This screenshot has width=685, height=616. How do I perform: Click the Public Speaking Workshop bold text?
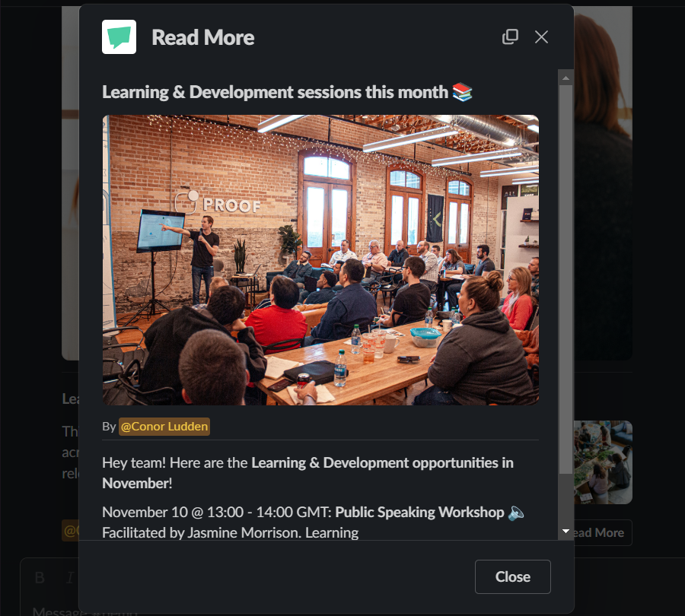pyautogui.click(x=419, y=512)
